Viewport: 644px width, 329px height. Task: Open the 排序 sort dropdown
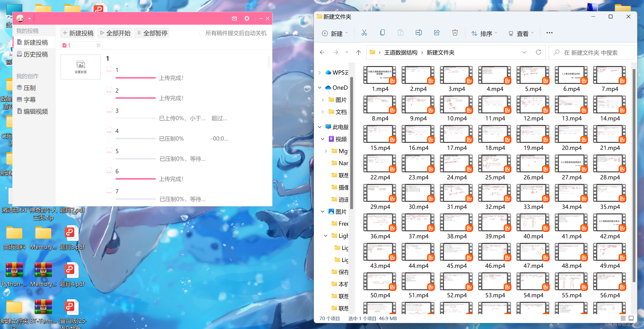click(x=484, y=33)
